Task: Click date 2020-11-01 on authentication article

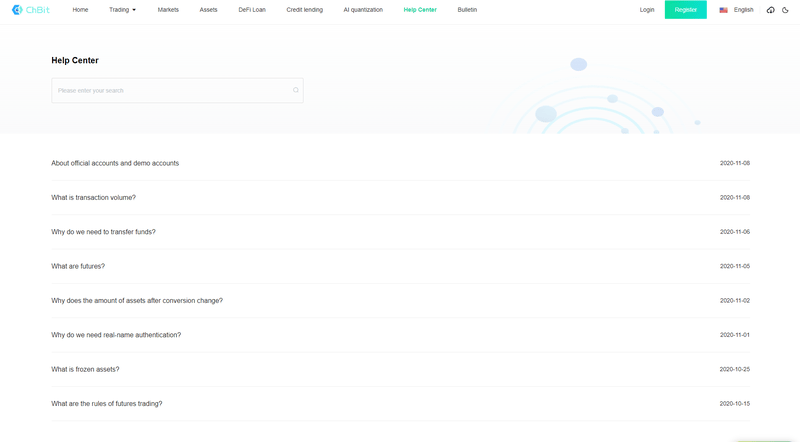Action: (735, 335)
